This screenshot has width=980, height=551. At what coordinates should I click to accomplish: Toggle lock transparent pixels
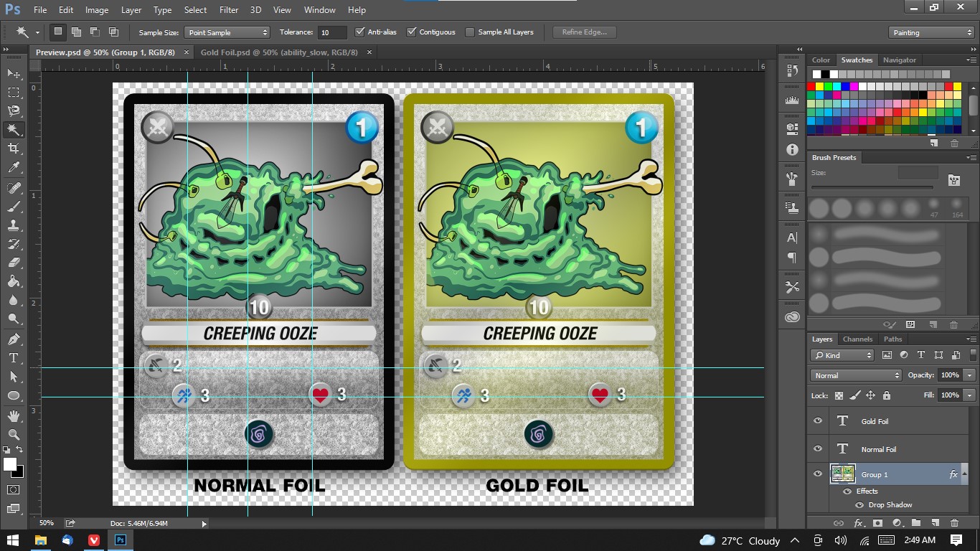point(839,395)
